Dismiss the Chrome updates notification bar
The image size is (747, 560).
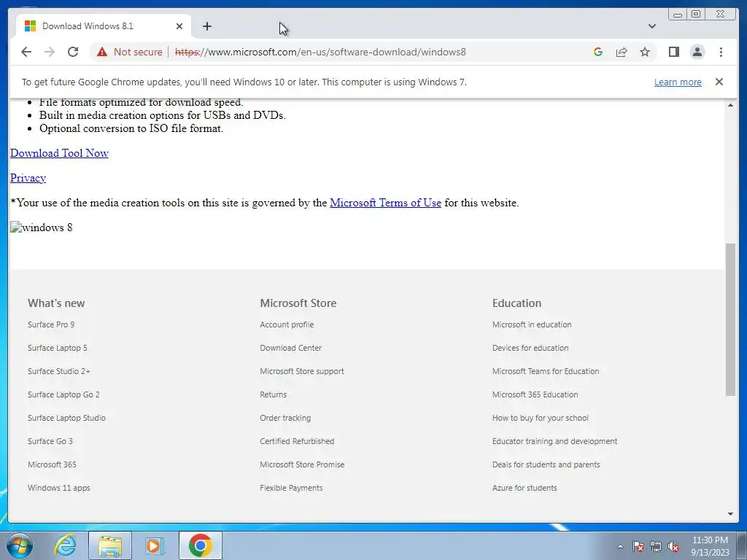click(x=719, y=82)
